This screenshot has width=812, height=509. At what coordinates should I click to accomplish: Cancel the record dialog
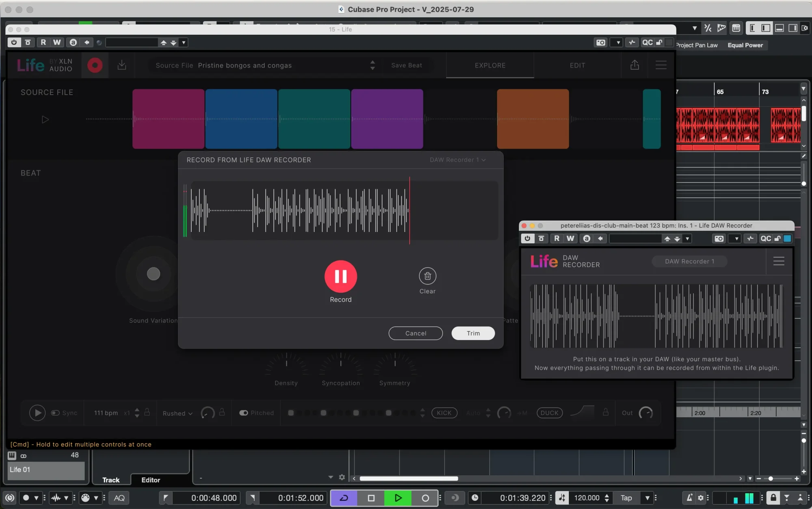click(x=415, y=333)
